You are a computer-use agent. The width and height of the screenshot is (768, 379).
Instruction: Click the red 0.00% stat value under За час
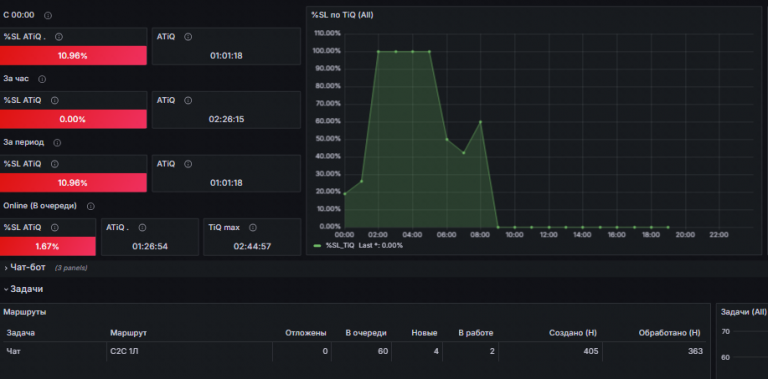(x=72, y=119)
